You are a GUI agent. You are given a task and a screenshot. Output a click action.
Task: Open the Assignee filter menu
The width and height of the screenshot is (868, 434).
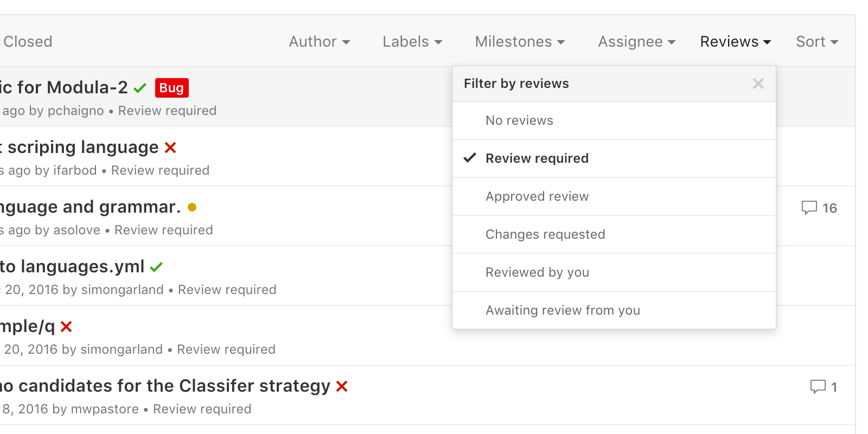(x=636, y=41)
